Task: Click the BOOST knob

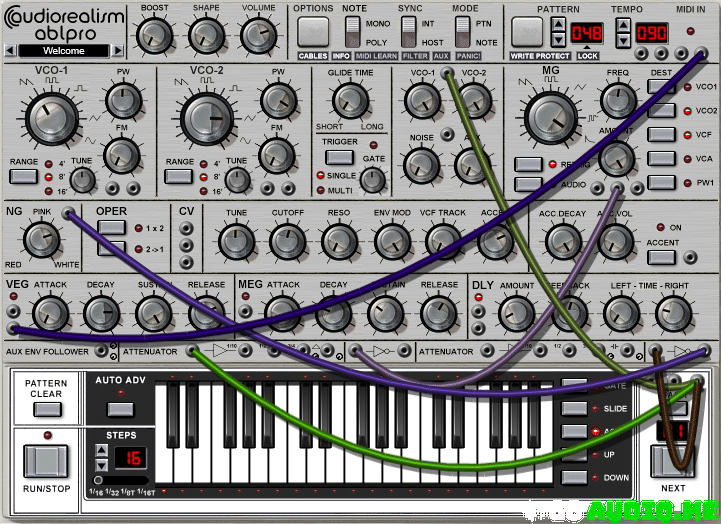Action: click(x=154, y=36)
